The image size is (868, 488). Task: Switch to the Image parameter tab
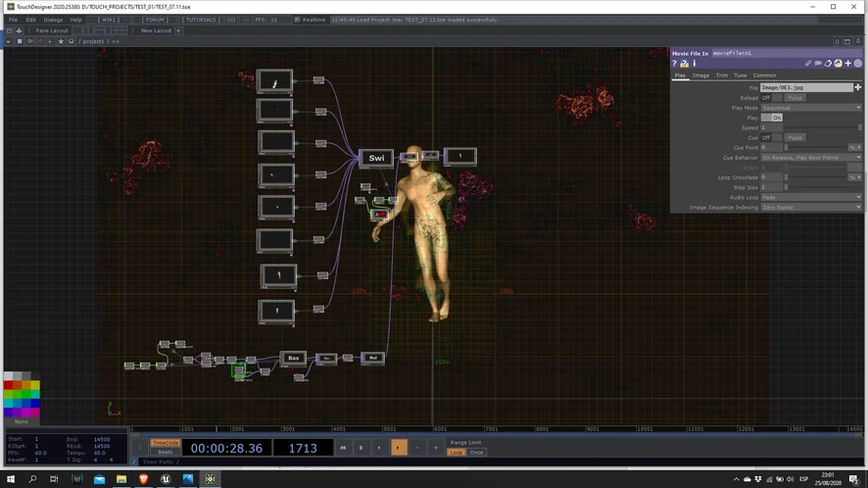click(x=700, y=75)
